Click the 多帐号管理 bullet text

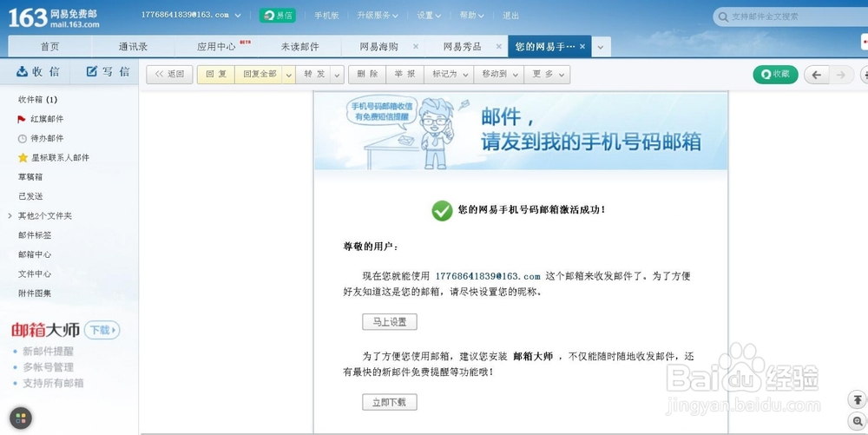48,367
